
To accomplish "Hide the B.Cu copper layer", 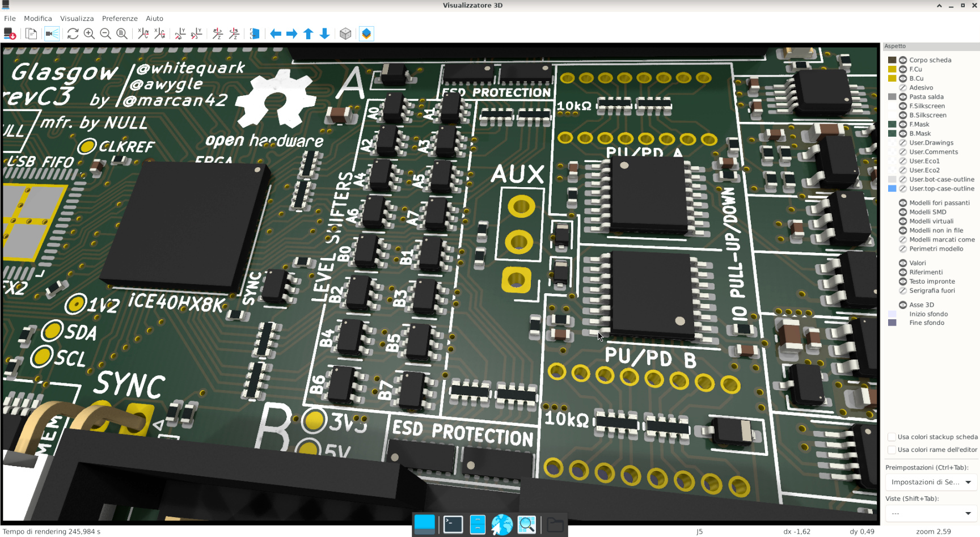I will 903,78.
